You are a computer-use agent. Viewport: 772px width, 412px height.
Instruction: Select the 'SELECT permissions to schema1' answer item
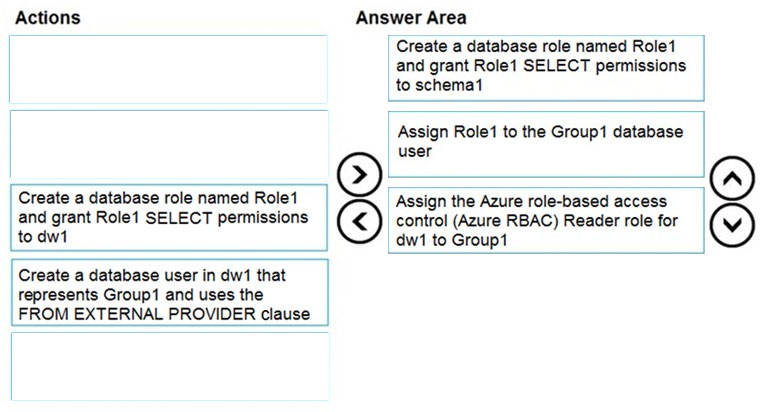(x=546, y=68)
